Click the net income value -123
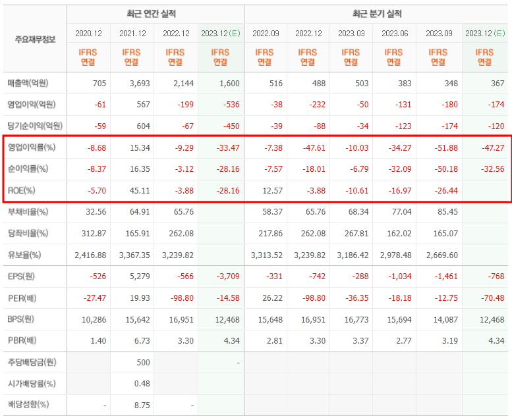The image size is (512, 420). tap(403, 126)
